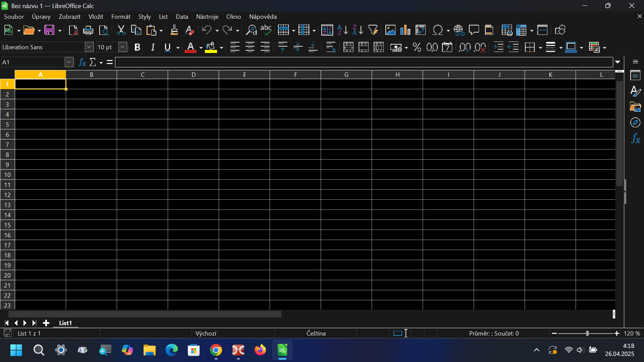Select row 10 header
The height and width of the screenshot is (362, 644).
point(7,175)
